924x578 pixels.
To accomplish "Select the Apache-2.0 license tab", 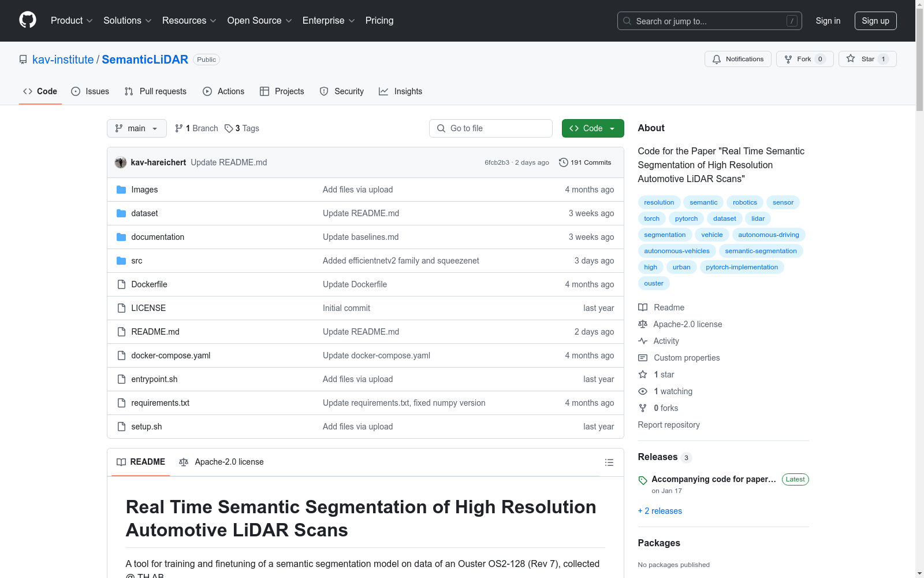I will coord(222,462).
